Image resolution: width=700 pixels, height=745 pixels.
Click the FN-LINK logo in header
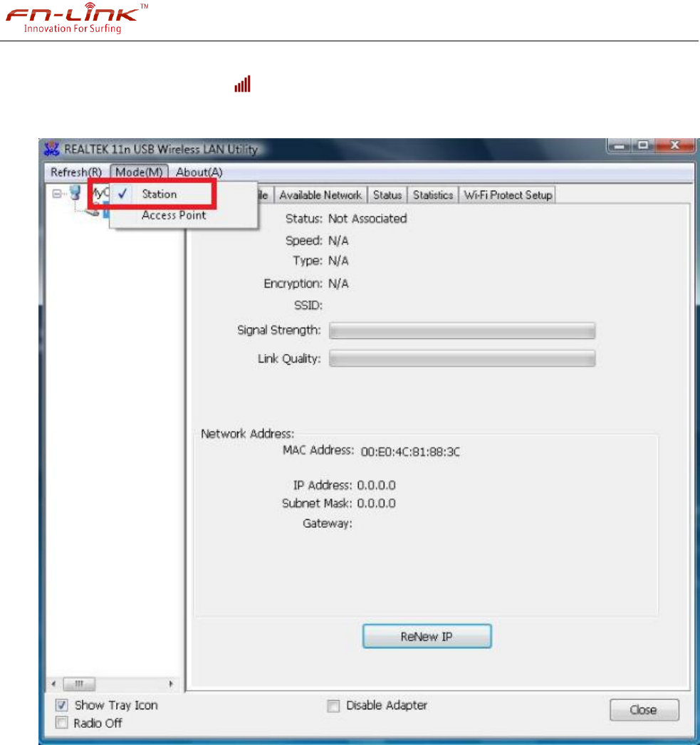[76, 18]
